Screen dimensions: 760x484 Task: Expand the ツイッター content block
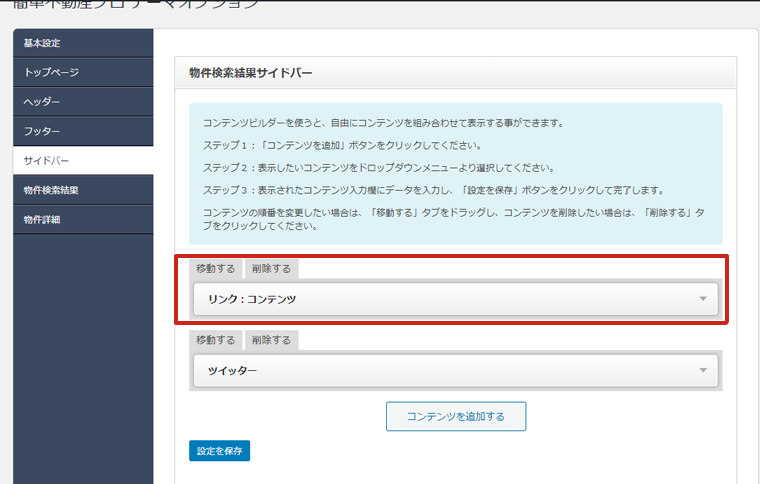point(440,371)
